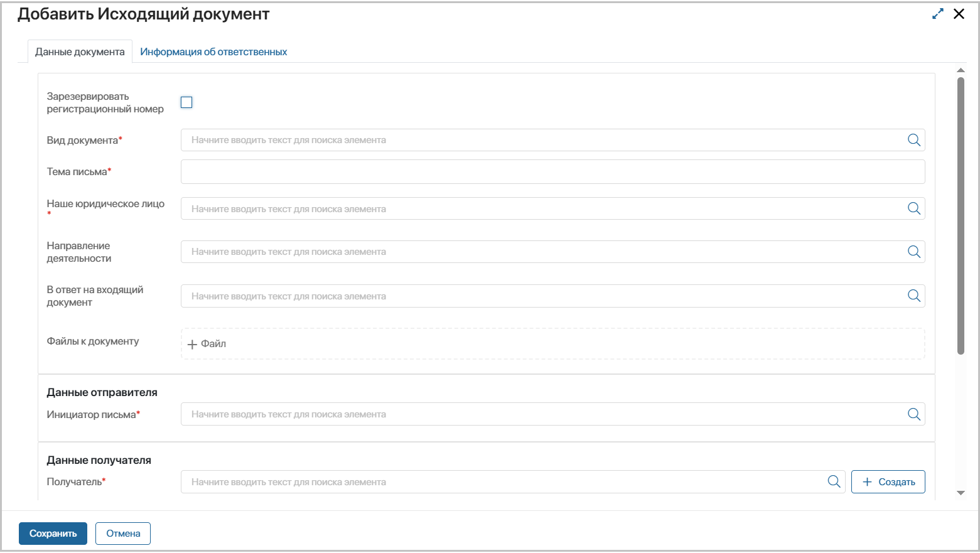Screen dimensions: 980x553
Task: Enable Зарезервировать регистрационный номер checkbox
Action: pos(186,102)
